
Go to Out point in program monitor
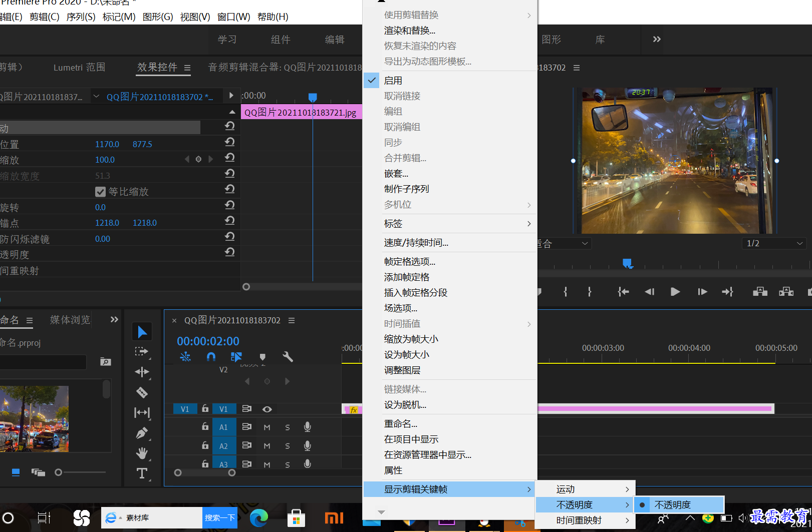tap(727, 292)
